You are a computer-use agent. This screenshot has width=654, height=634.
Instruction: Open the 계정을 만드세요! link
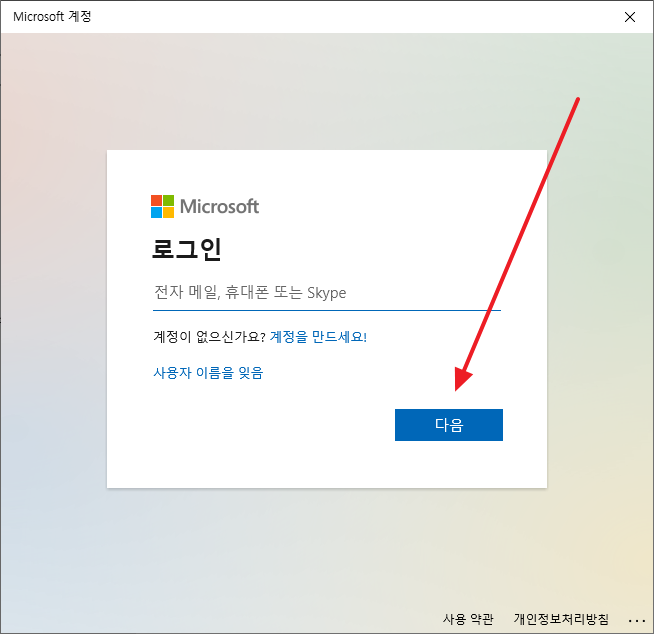(x=318, y=336)
